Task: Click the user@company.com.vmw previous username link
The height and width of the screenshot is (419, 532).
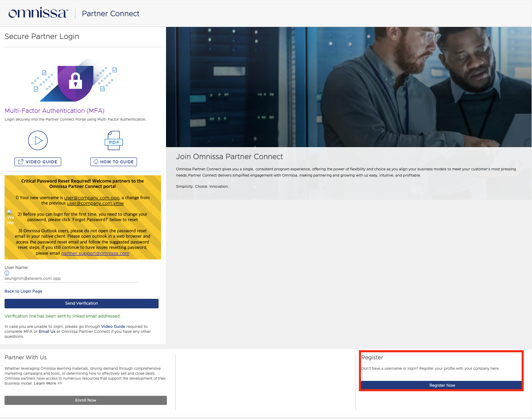Action: [95, 203]
